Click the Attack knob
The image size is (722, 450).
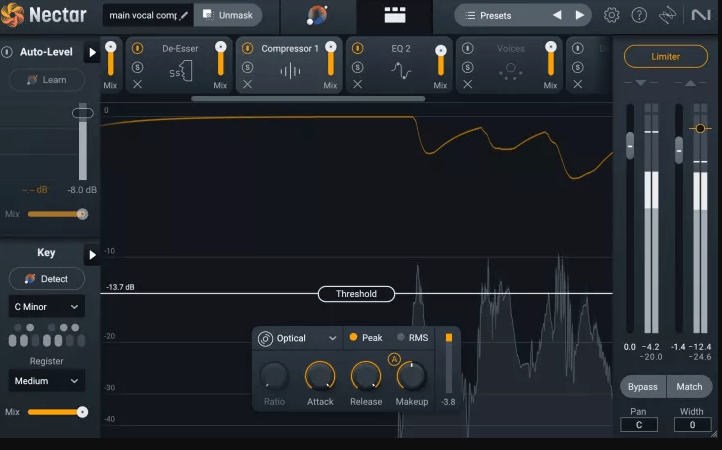[320, 376]
